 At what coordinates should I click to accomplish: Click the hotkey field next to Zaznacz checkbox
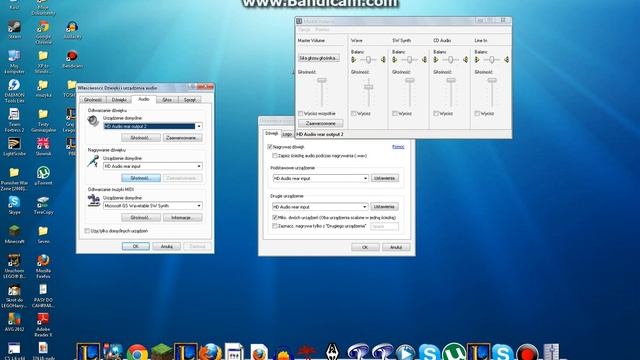pyautogui.click(x=384, y=226)
